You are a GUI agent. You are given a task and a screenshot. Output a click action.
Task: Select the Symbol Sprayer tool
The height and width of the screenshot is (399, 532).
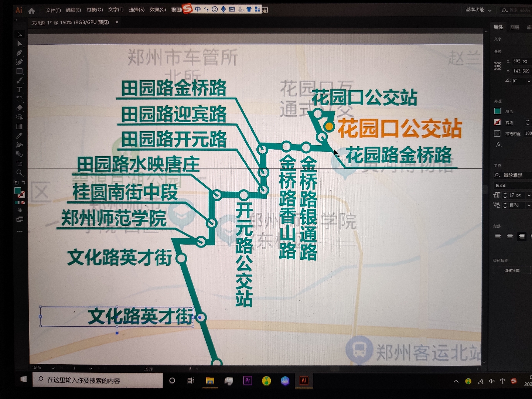tap(20, 145)
